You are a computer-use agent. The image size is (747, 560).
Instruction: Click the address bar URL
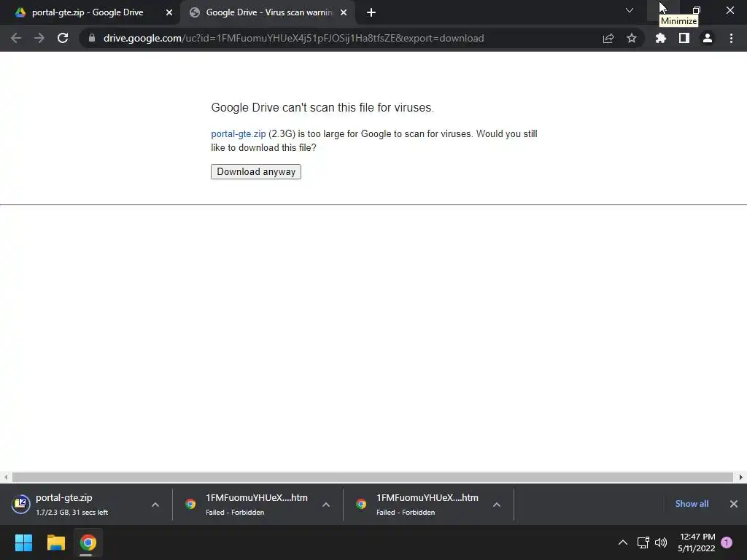293,38
